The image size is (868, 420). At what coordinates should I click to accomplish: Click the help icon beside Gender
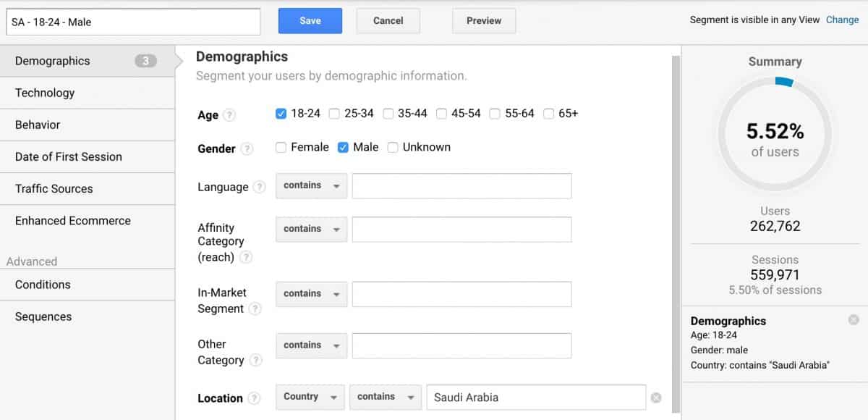[247, 148]
